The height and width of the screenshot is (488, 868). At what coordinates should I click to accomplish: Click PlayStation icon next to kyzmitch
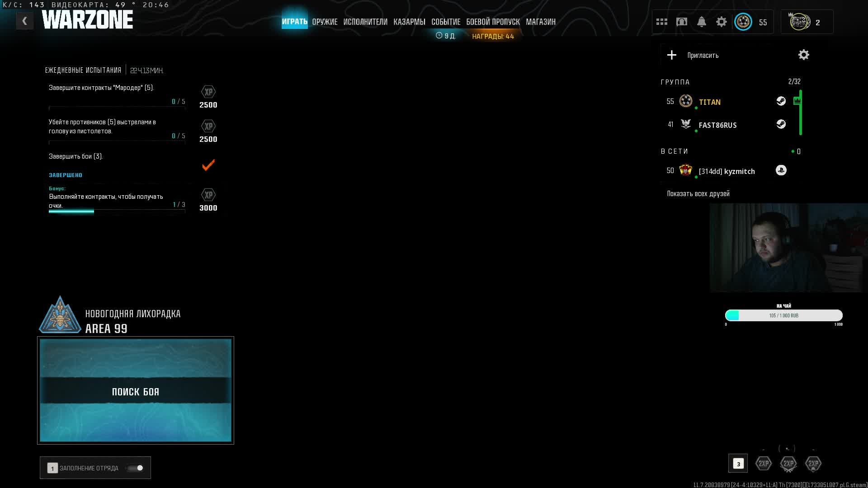coord(781,170)
